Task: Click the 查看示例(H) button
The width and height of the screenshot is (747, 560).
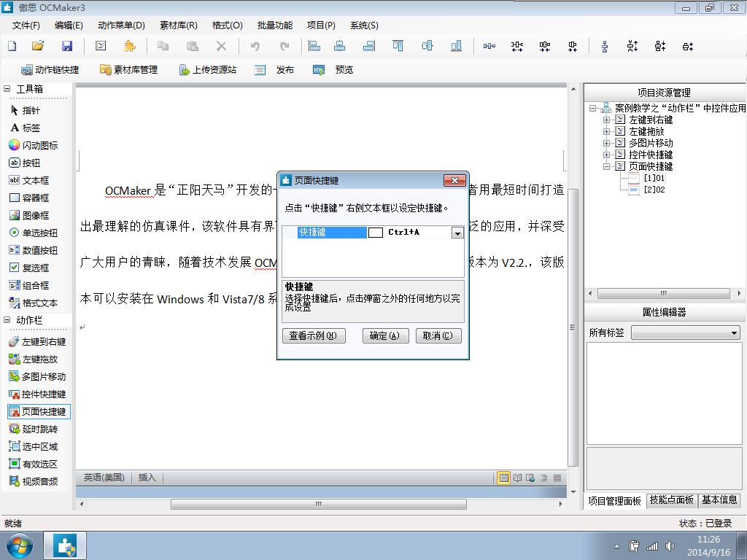Action: point(314,335)
